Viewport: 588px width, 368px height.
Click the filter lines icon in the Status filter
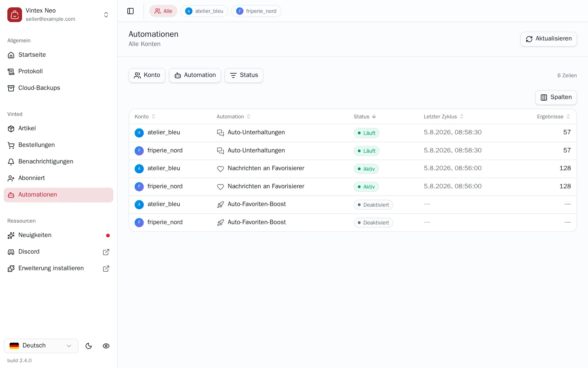pos(233,75)
